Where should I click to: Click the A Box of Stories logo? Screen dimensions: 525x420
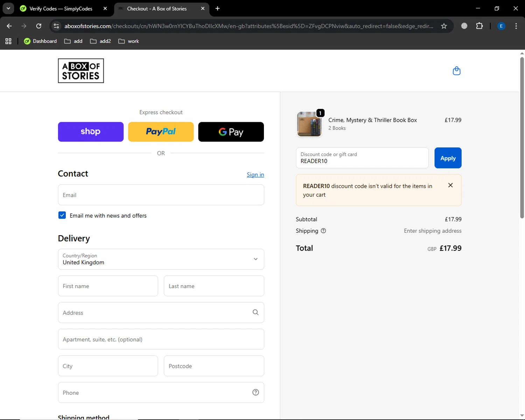[81, 71]
